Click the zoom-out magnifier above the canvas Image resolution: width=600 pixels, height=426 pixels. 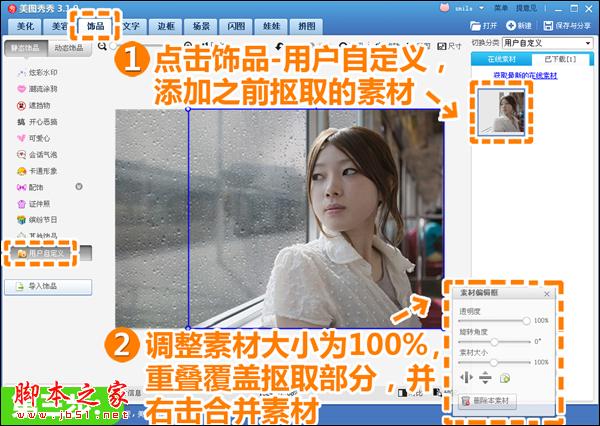coord(102,46)
